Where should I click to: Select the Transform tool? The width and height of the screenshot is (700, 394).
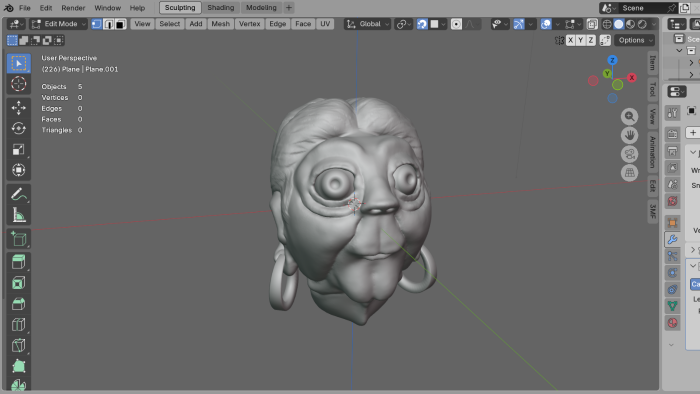click(x=19, y=170)
